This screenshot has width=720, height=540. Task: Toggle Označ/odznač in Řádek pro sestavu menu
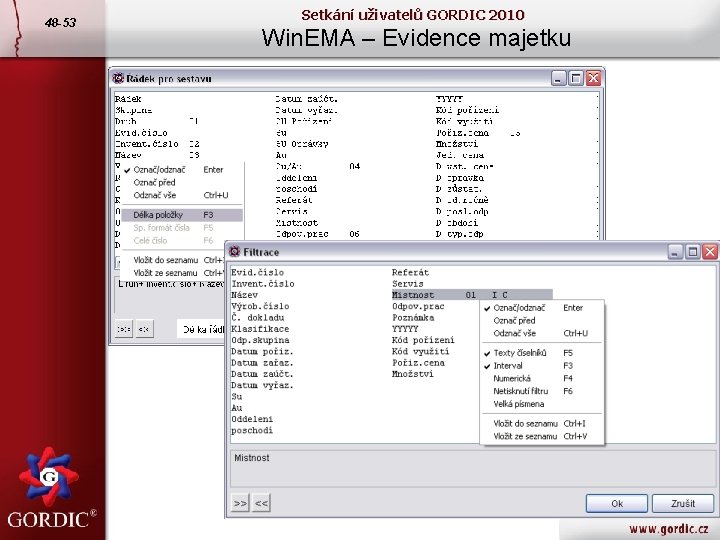pos(182,169)
